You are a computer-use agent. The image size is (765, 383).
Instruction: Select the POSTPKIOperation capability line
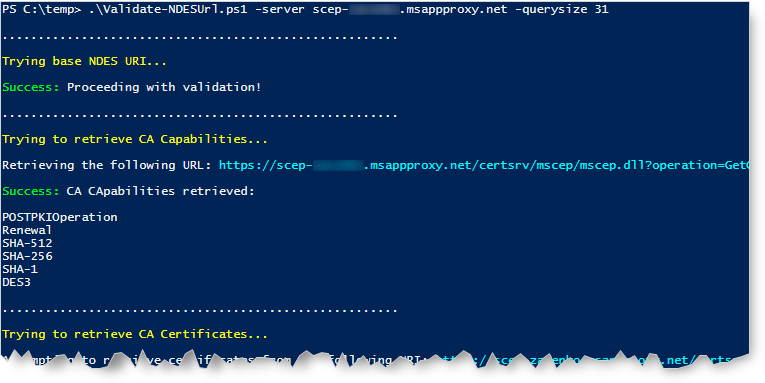coord(60,217)
